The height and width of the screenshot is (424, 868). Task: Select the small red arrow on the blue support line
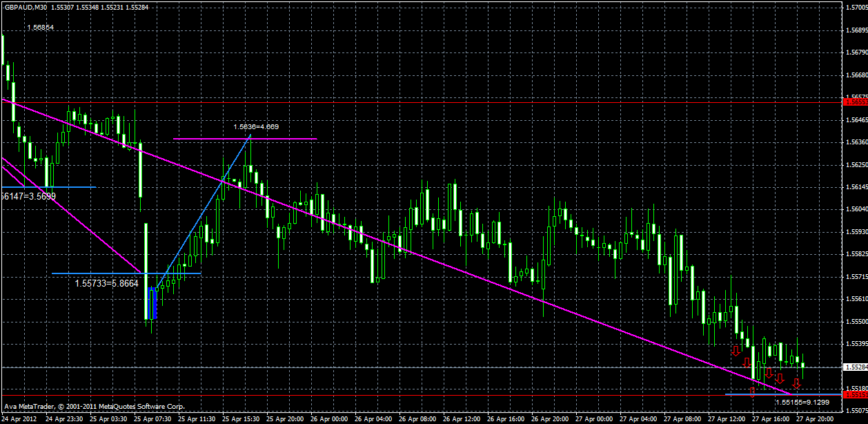click(752, 392)
